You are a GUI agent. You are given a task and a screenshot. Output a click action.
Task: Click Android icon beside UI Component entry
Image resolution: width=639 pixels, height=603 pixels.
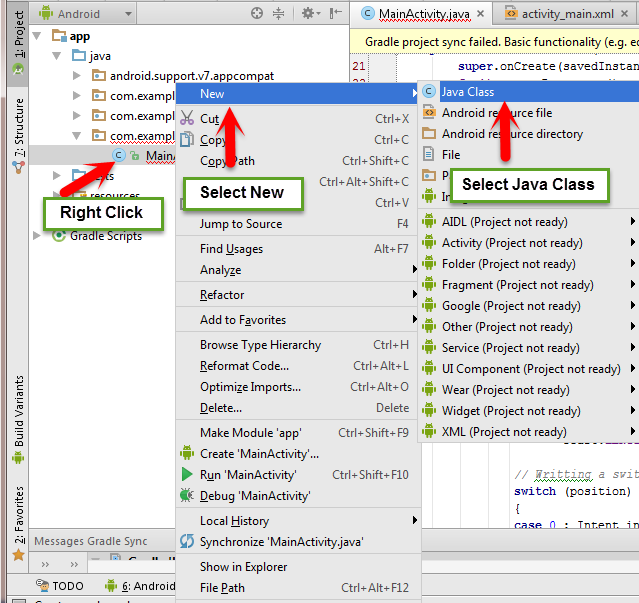click(429, 368)
